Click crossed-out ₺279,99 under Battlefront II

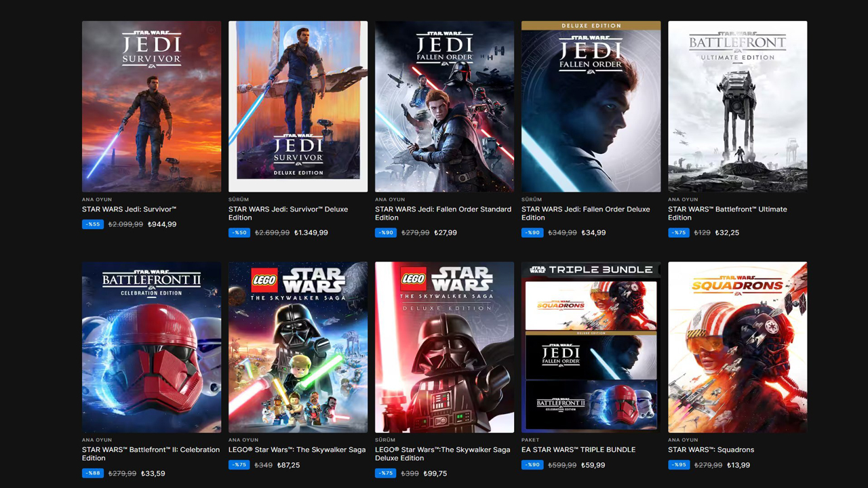point(123,473)
